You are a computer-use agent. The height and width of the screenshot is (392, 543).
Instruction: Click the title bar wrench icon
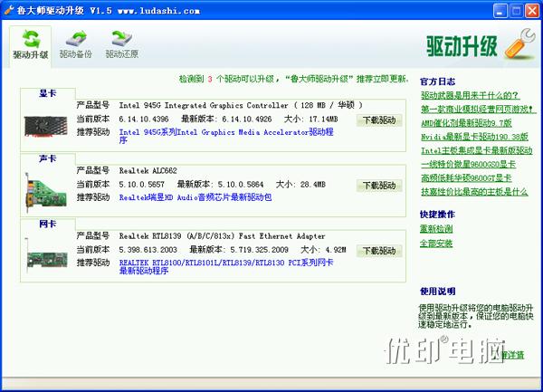pyautogui.click(x=9, y=10)
